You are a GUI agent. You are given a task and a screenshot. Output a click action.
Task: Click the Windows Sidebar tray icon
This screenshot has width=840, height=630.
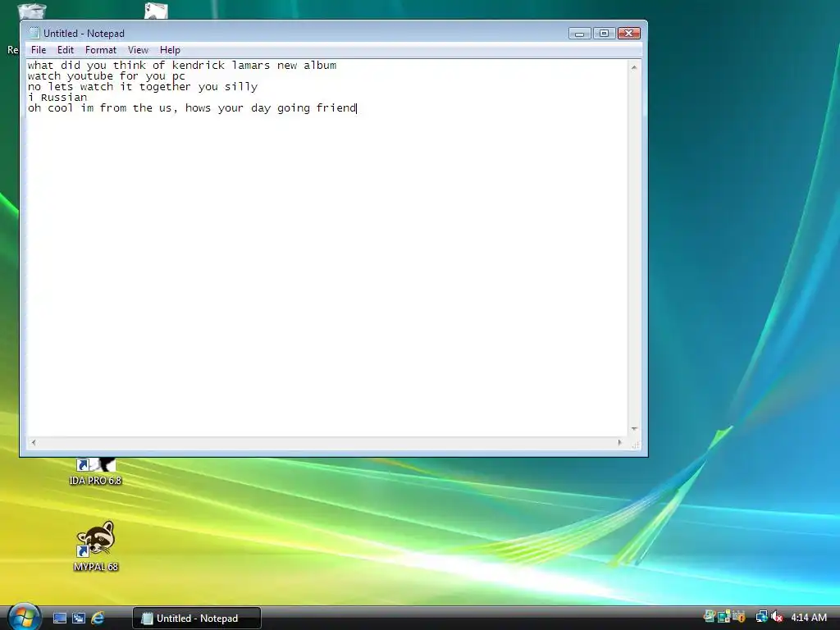coord(724,617)
